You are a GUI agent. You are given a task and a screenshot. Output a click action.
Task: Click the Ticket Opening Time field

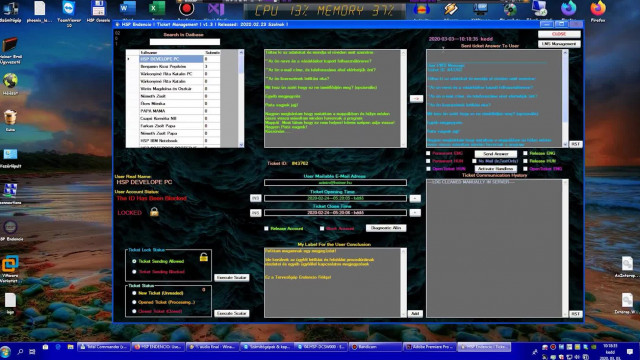pyautogui.click(x=335, y=198)
